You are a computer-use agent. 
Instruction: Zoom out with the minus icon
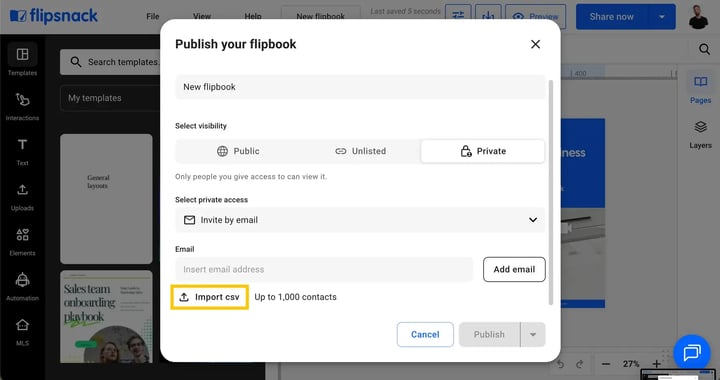pyautogui.click(x=606, y=364)
